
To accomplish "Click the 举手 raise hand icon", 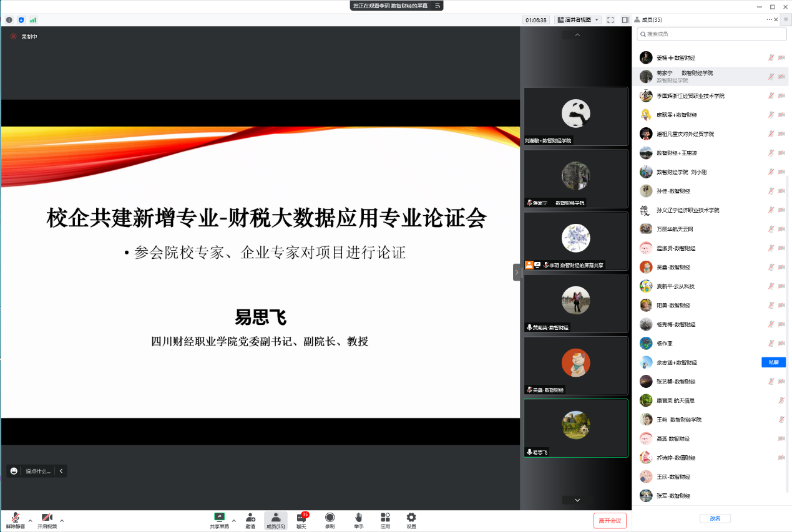I will (x=358, y=520).
